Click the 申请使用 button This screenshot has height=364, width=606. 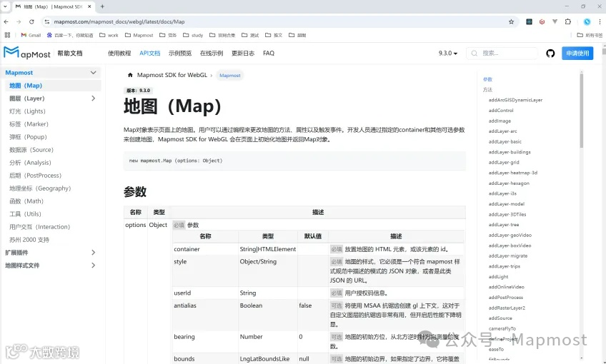tap(577, 54)
